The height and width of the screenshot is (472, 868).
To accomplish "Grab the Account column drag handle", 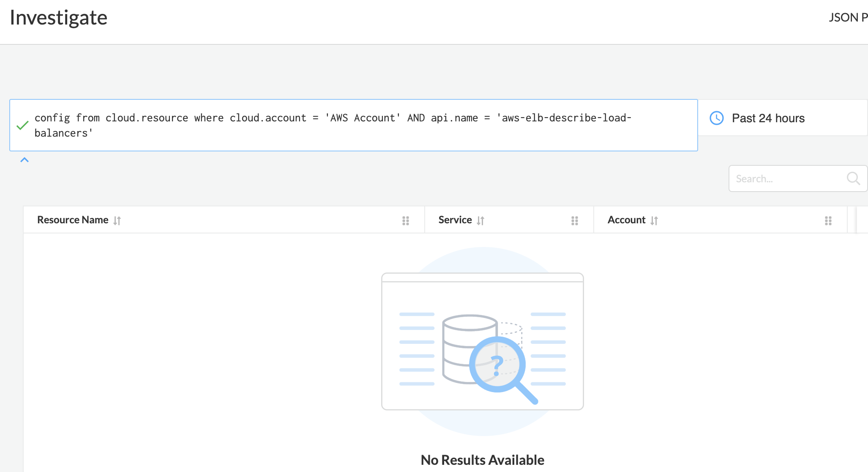I will 828,220.
